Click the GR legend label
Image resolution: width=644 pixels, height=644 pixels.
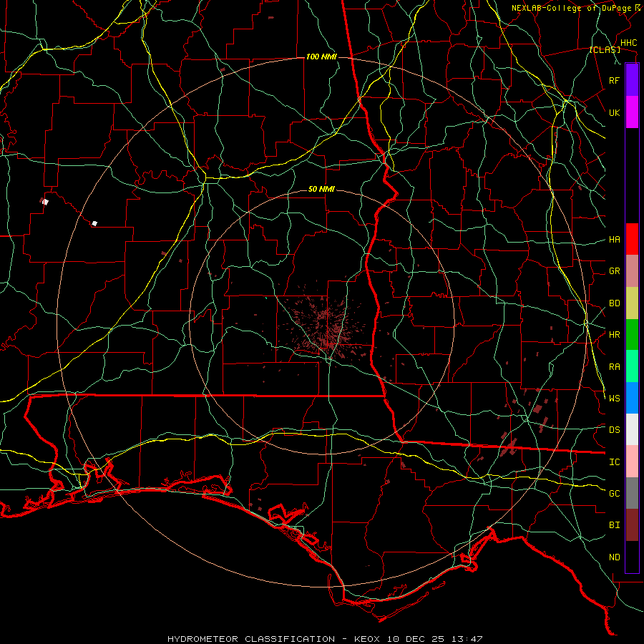[615, 271]
